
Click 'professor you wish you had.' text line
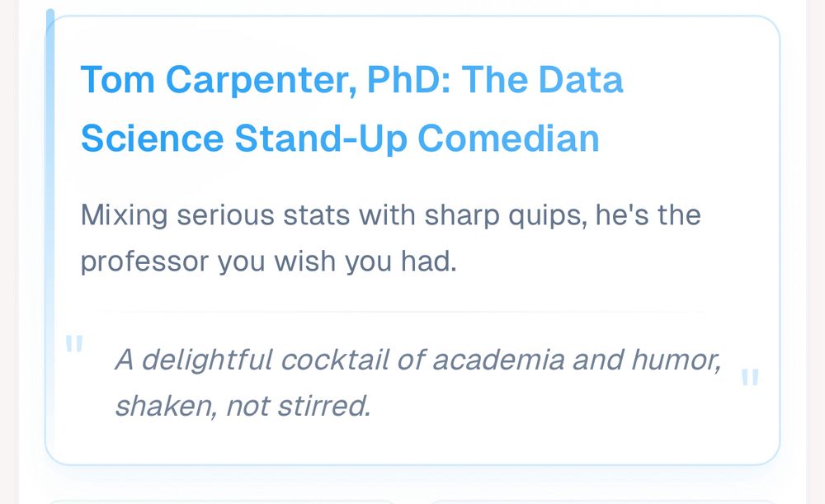(268, 262)
